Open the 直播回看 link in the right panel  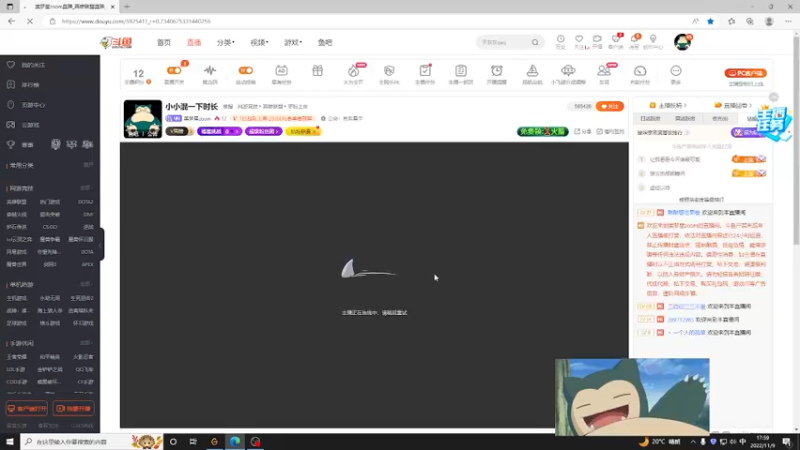pyautogui.click(x=733, y=105)
